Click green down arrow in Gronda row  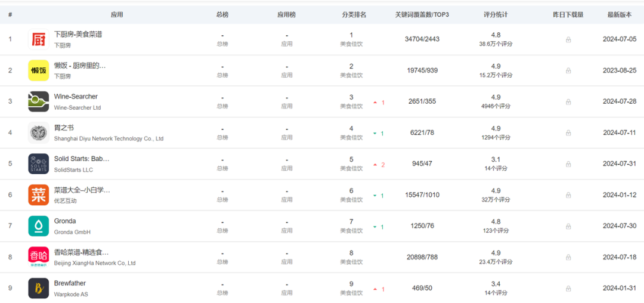point(375,227)
